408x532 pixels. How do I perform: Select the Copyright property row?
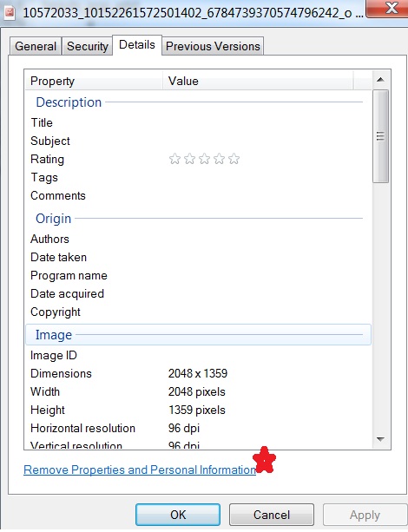[x=199, y=312]
